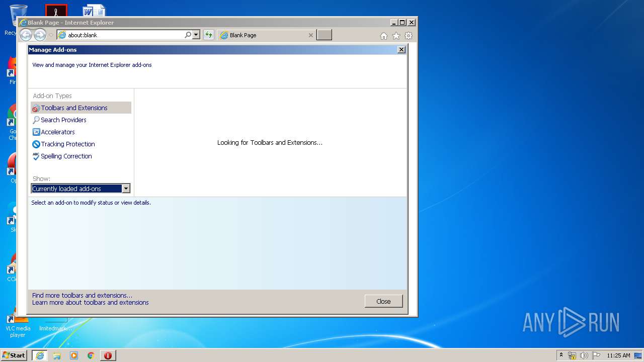This screenshot has width=644, height=362.
Task: Click the Internet Explorer window icon
Action: (x=23, y=23)
